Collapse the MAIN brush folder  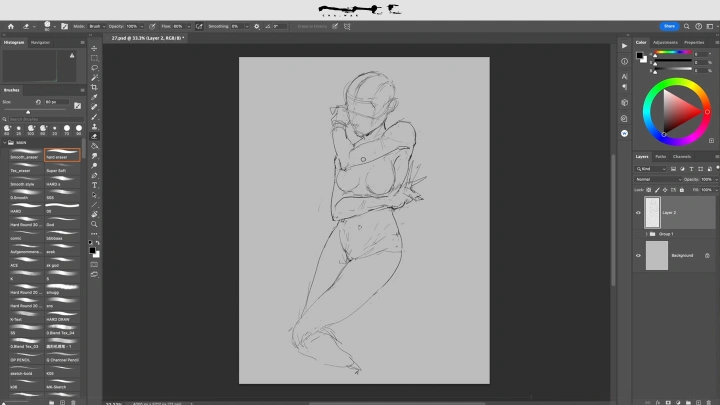pos(5,143)
